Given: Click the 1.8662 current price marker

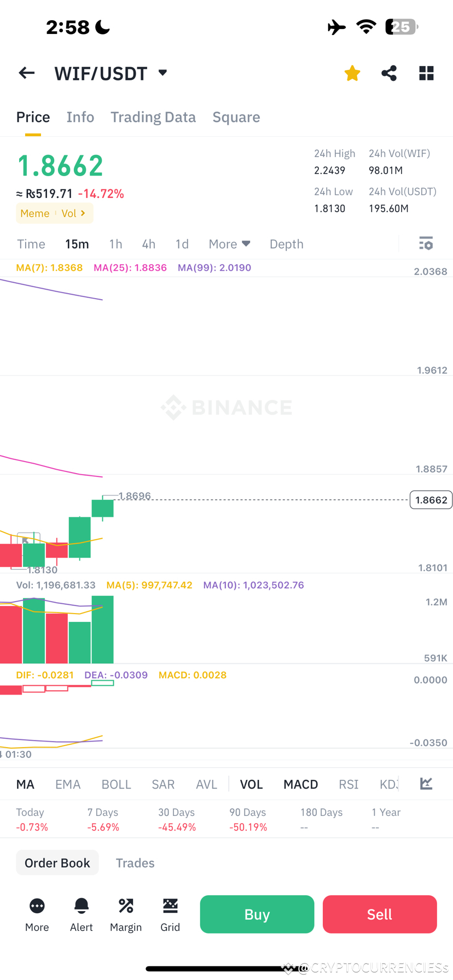Looking at the screenshot, I should (x=431, y=500).
